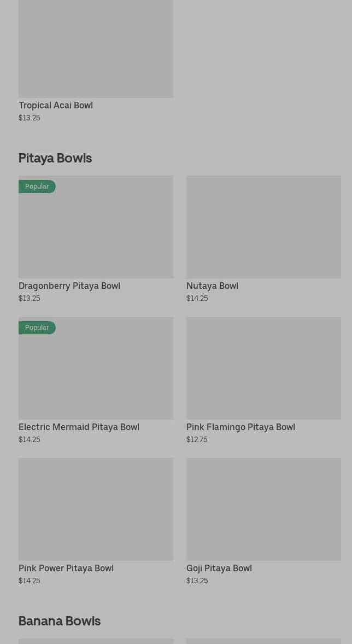Open the Goji Pitaya Bowl image
The image size is (352, 644).
263,509
